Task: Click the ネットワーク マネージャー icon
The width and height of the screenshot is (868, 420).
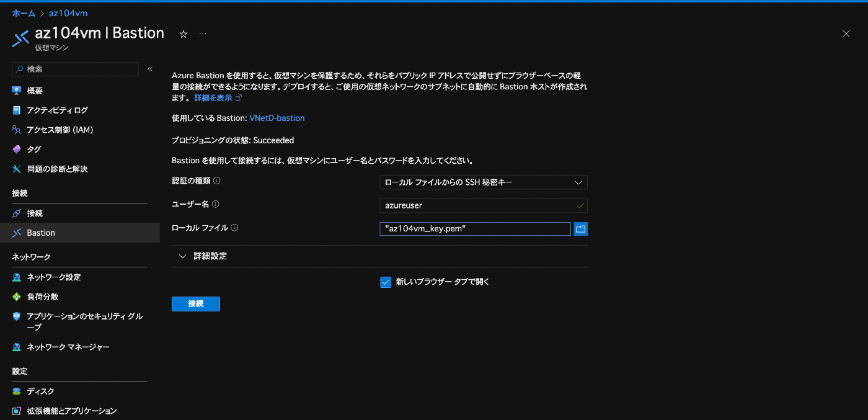Action: [x=17, y=347]
